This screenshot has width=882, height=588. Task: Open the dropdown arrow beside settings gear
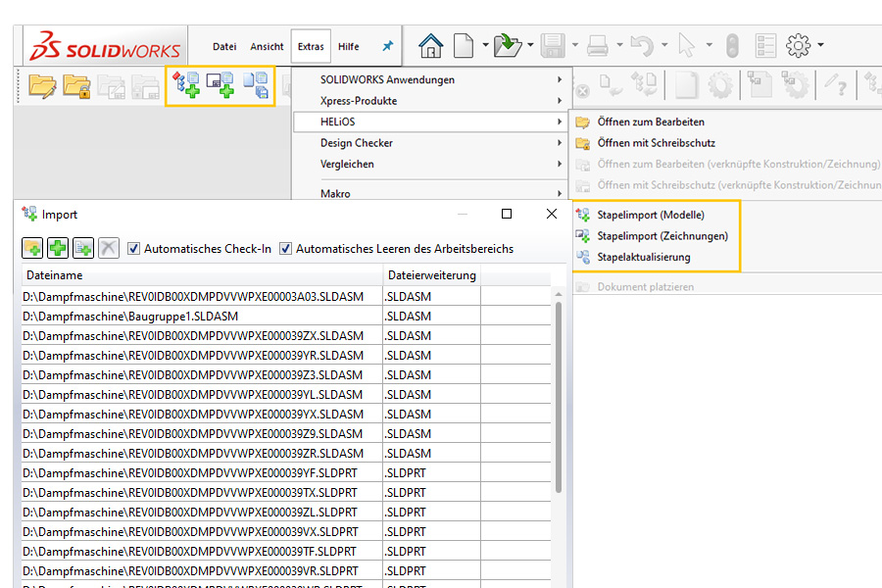(x=820, y=46)
